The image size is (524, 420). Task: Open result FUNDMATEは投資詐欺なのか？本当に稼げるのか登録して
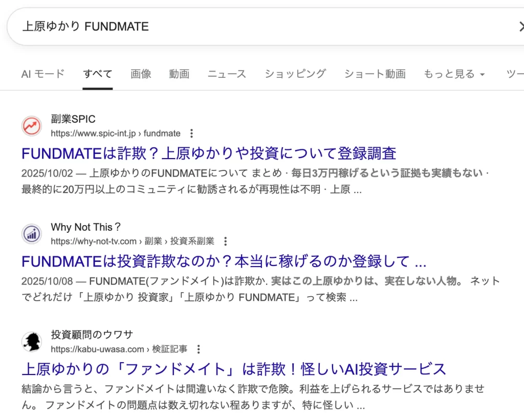click(x=224, y=261)
